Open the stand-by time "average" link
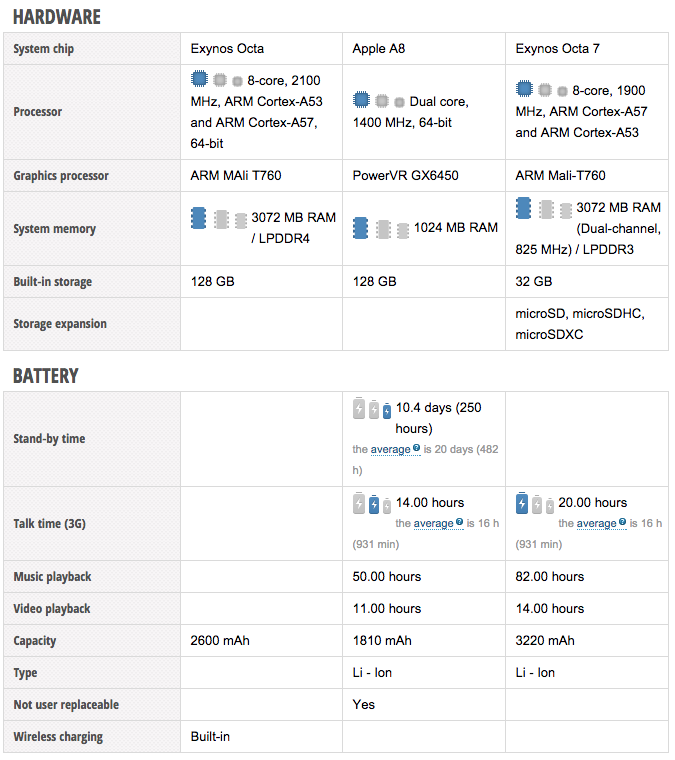 click(x=390, y=450)
